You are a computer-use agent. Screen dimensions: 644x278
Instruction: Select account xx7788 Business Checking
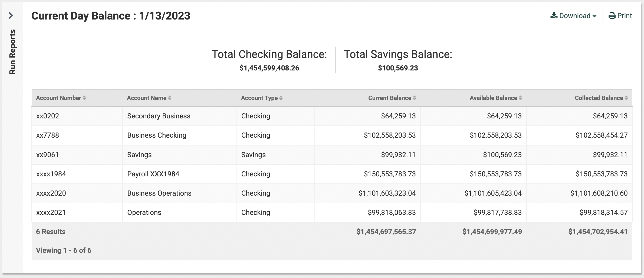coord(332,135)
